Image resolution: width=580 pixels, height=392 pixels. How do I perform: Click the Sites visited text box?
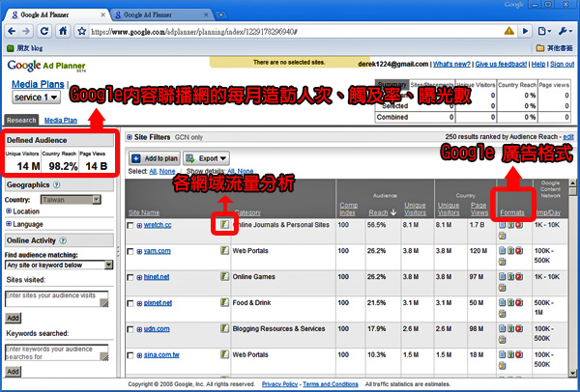(x=57, y=299)
